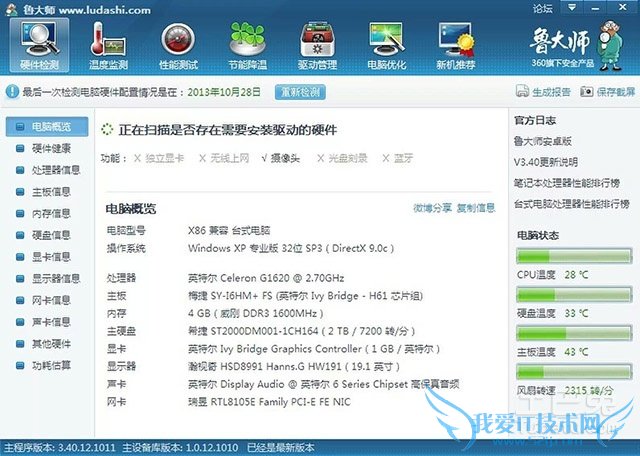Minimize the 鲁大师 window
Viewport: 640px width, 456px height.
pyautogui.click(x=595, y=7)
